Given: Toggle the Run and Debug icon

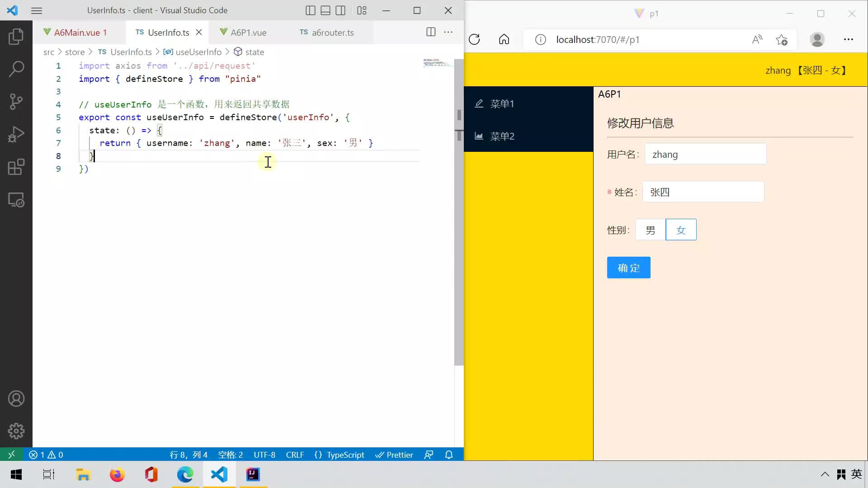Looking at the screenshot, I should [16, 134].
